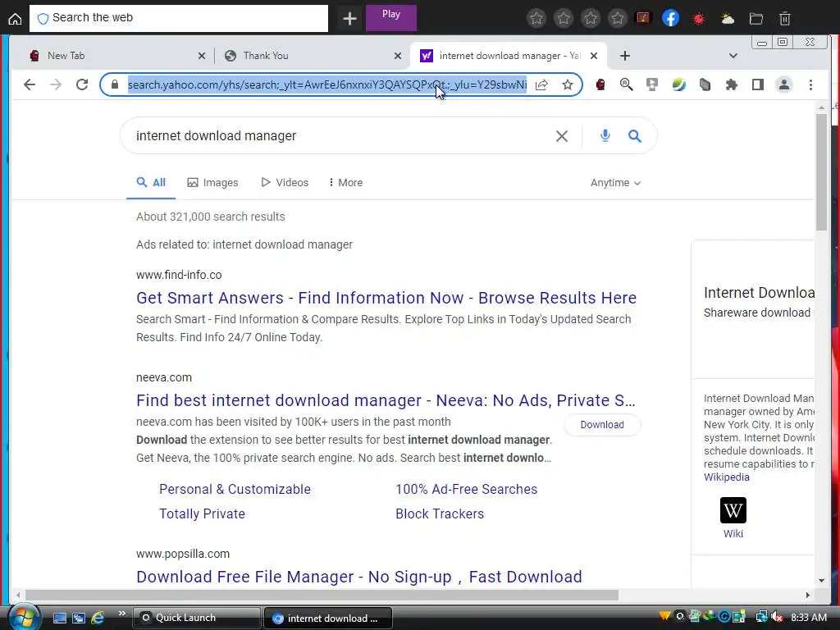Click the dark red game shortcut icon

click(643, 18)
